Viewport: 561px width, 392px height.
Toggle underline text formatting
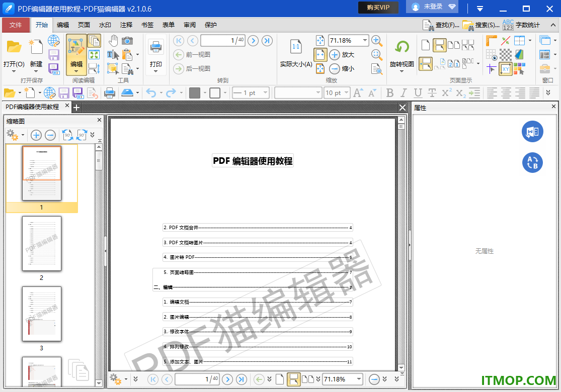click(x=418, y=93)
